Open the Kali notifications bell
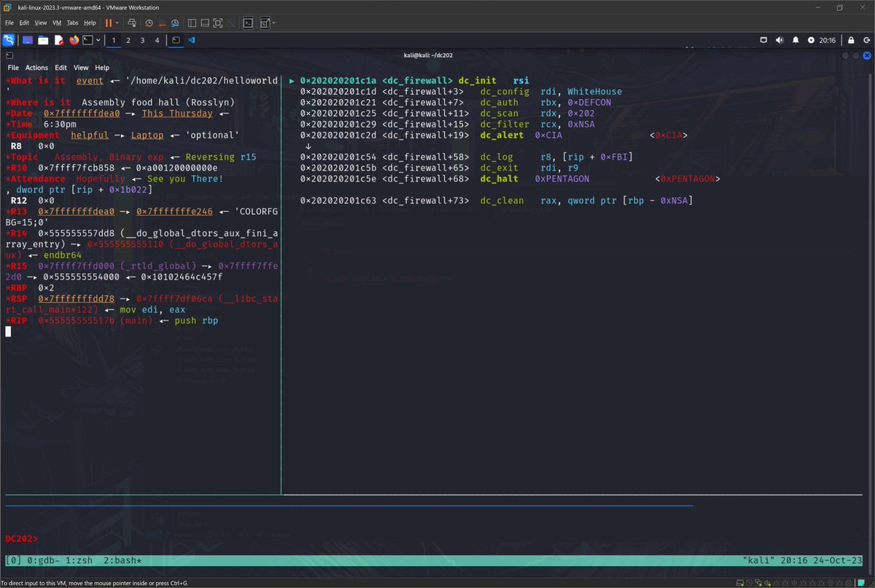Viewport: 875px width, 588px height. click(796, 40)
